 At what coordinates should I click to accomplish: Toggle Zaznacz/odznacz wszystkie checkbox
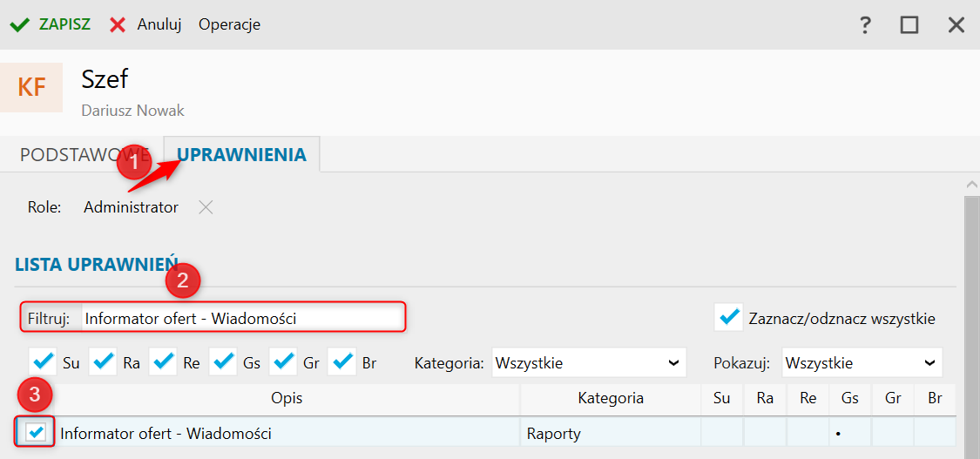[728, 318]
